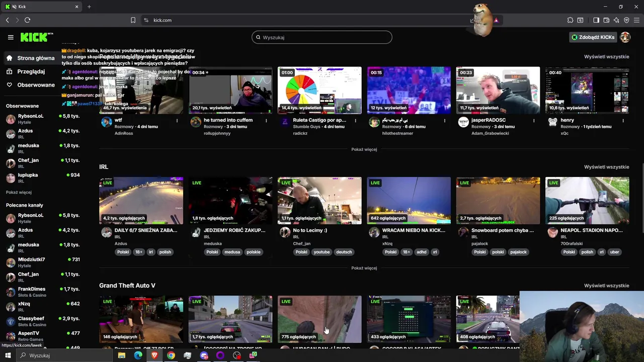Screen dimensions: 644x362
Task: Click the Brave Rewards triangle icon in address bar
Action: click(x=496, y=20)
